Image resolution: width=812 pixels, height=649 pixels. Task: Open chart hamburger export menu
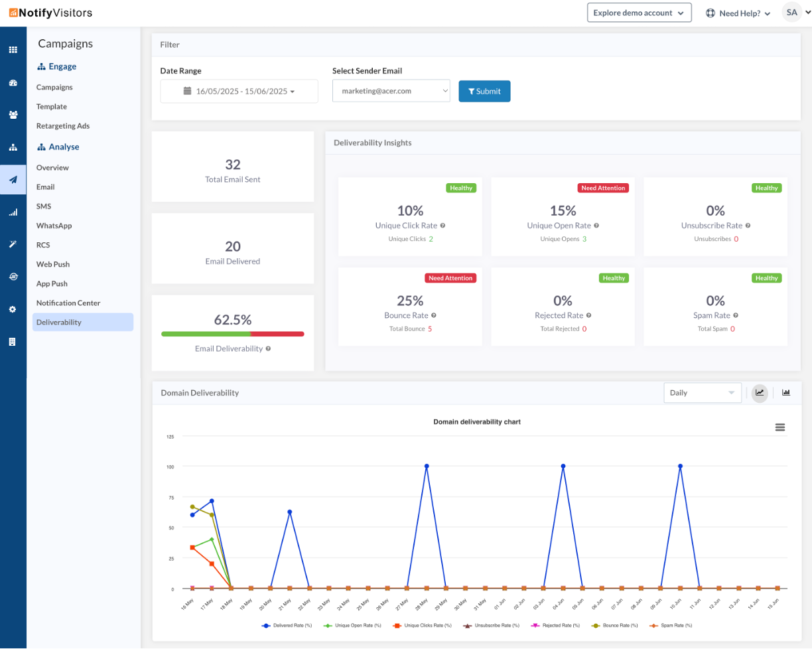[x=780, y=427]
